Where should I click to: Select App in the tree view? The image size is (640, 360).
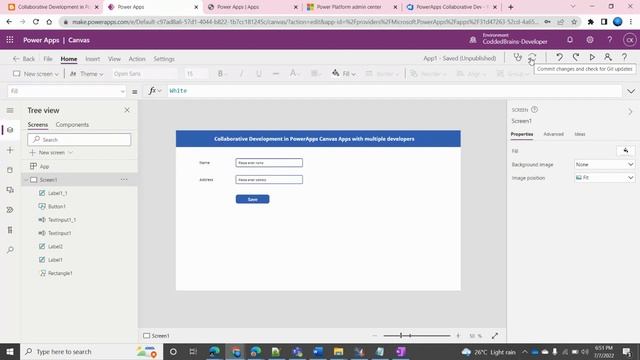(x=44, y=167)
